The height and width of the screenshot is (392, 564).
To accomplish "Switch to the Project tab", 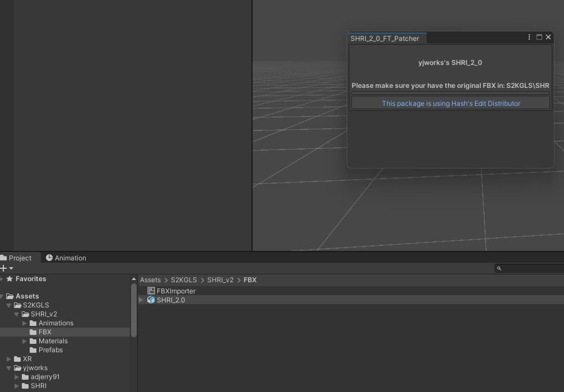I will point(16,258).
